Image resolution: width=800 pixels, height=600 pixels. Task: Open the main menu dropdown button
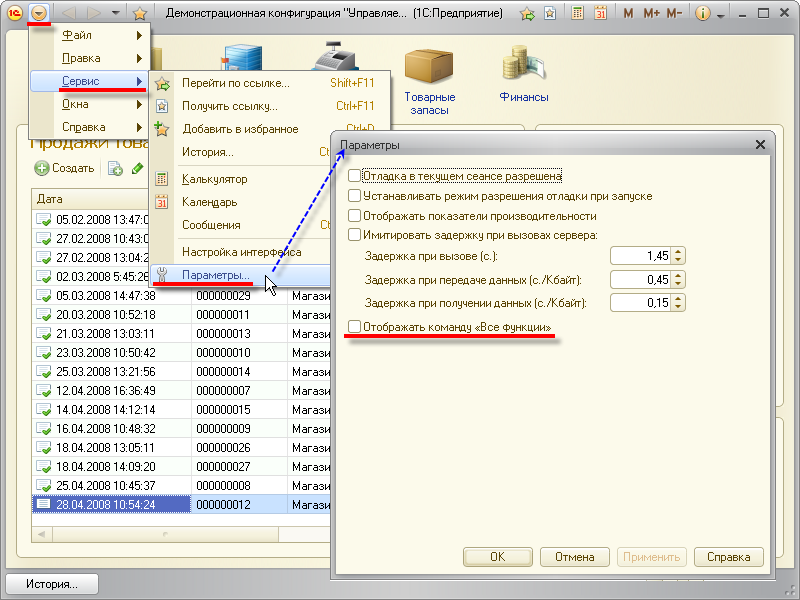pos(38,13)
